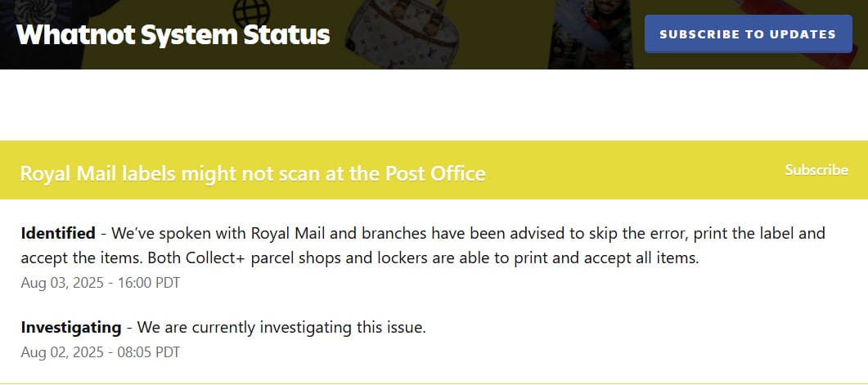Viewport: 868px width, 385px height.
Task: Select the bold Identified status label
Action: [58, 234]
